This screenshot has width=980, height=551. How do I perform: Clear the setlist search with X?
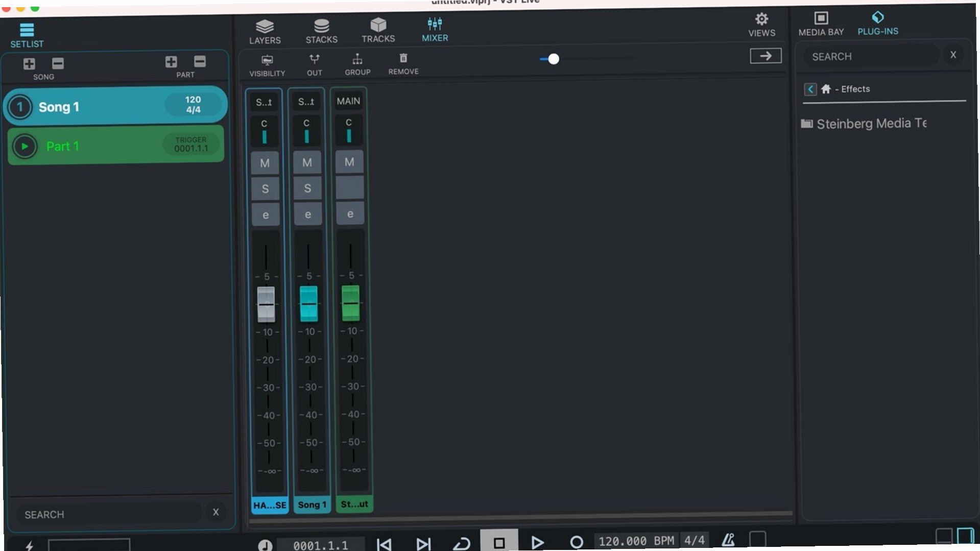(x=216, y=512)
